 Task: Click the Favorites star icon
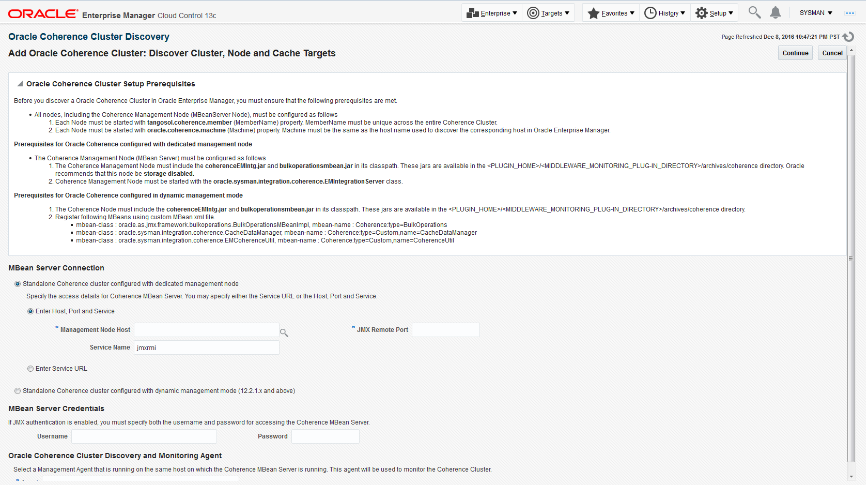pos(593,13)
